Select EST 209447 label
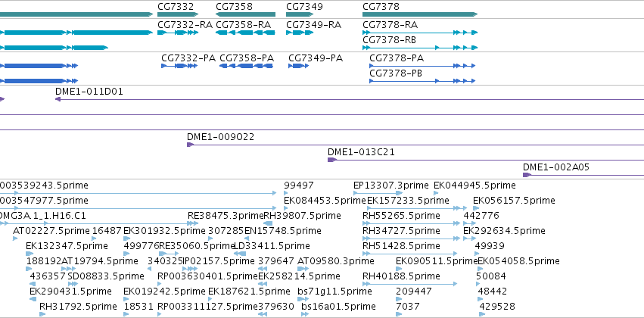This screenshot has width=644, height=318. 414,292
